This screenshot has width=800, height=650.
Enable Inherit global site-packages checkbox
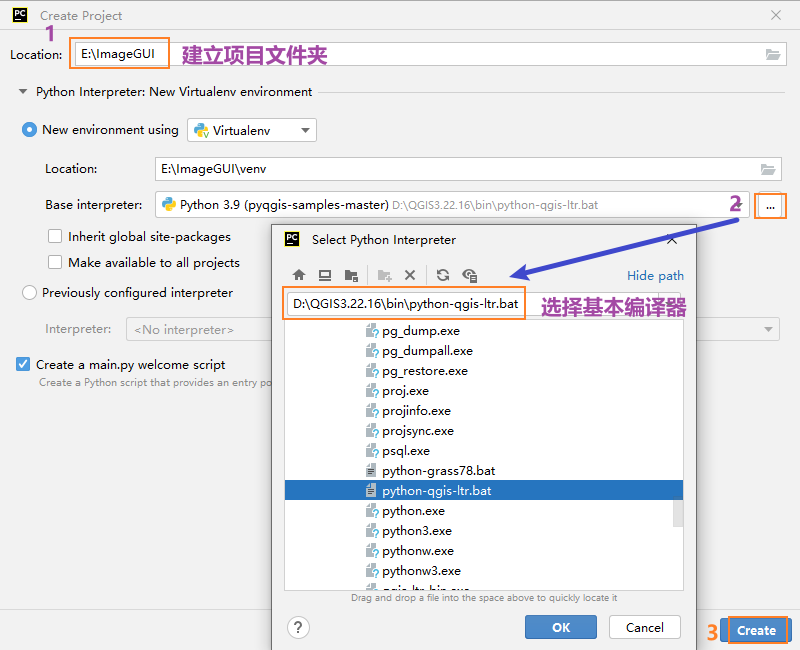tap(55, 236)
